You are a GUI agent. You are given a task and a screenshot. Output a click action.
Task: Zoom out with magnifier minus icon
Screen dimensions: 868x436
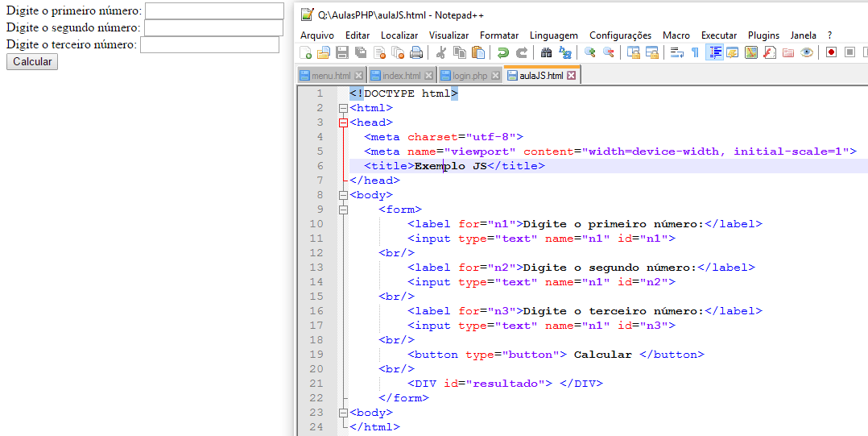click(x=609, y=52)
